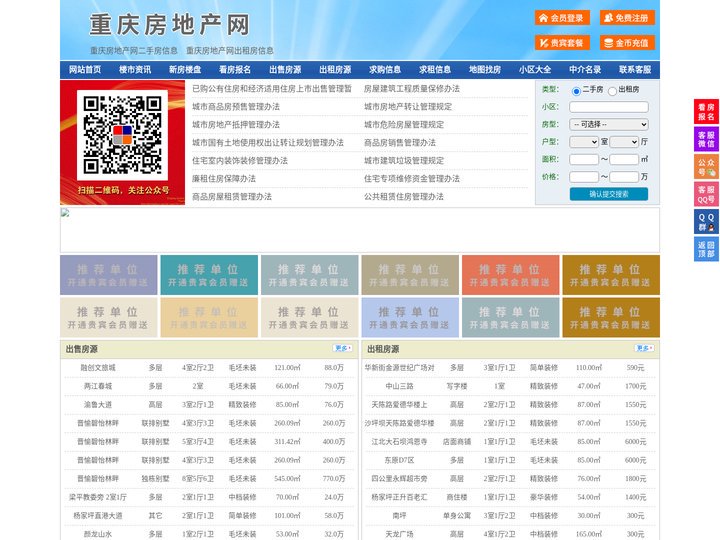Open the 出售房源 navigation item
The height and width of the screenshot is (540, 720).
click(285, 70)
